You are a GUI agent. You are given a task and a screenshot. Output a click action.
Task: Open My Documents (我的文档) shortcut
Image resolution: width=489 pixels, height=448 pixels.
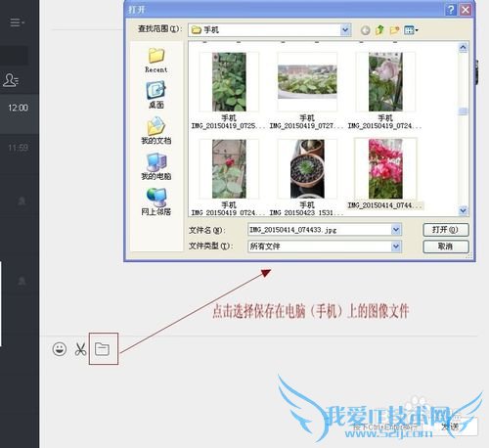[x=156, y=131]
